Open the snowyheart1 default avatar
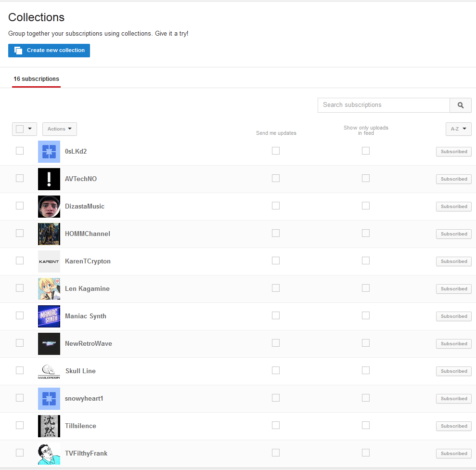476x470 pixels. pyautogui.click(x=49, y=399)
